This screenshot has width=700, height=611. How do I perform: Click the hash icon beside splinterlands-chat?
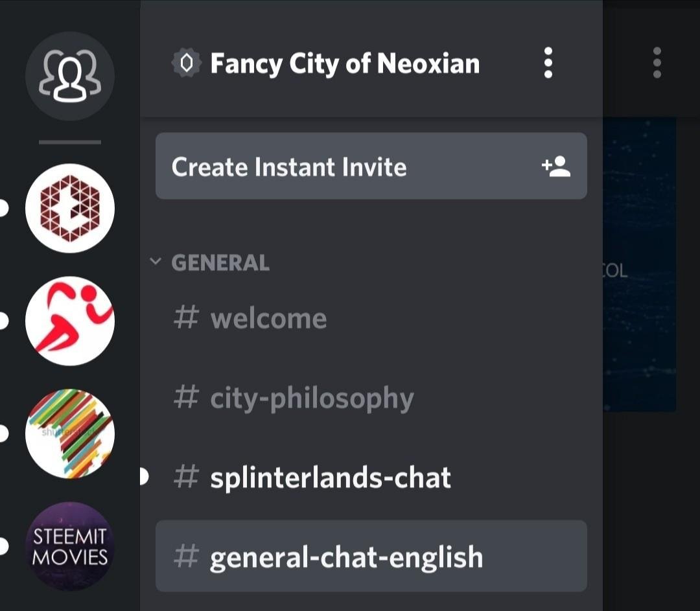[x=187, y=478]
